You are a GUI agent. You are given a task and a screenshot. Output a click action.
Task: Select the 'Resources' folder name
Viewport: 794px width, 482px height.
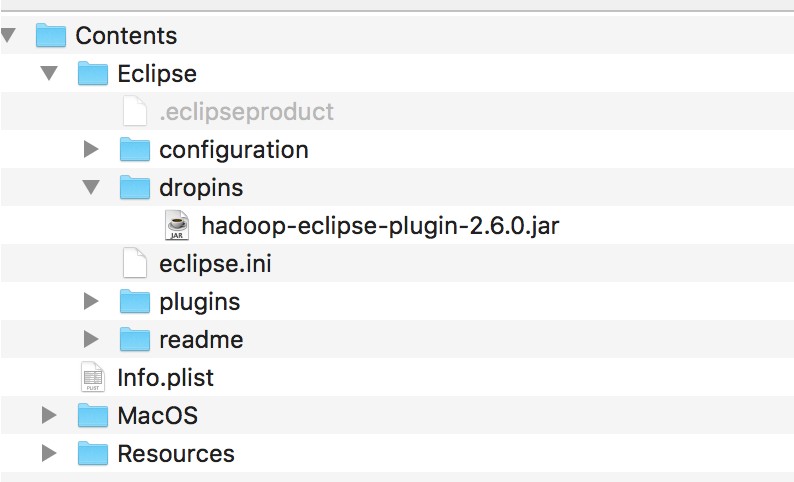point(176,454)
